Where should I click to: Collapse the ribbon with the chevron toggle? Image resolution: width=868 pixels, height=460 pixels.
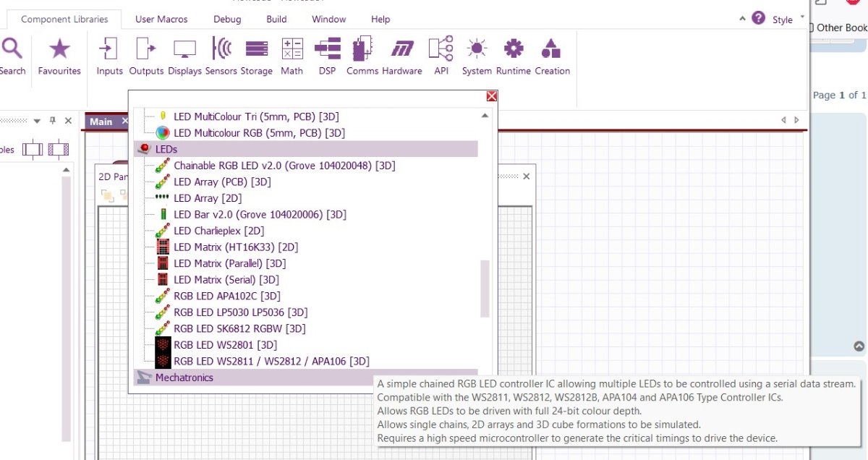coord(744,19)
